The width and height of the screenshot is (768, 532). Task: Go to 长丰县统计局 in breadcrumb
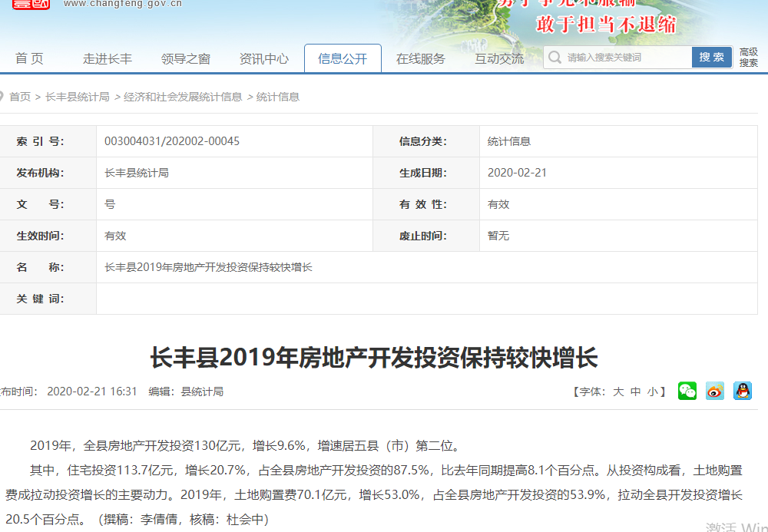[78, 97]
